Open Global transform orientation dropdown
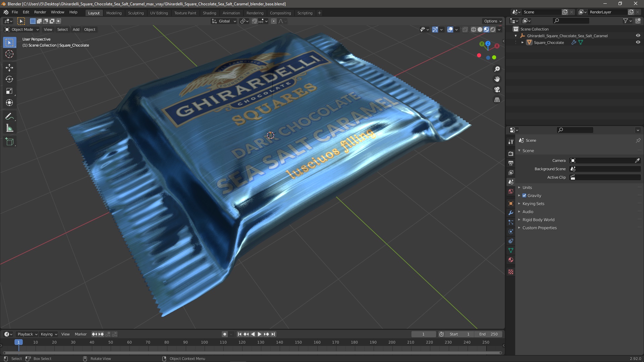644x362 pixels. point(224,21)
